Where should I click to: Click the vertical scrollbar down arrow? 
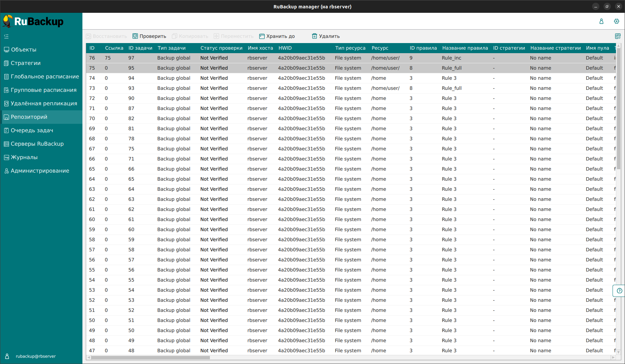tap(618, 352)
